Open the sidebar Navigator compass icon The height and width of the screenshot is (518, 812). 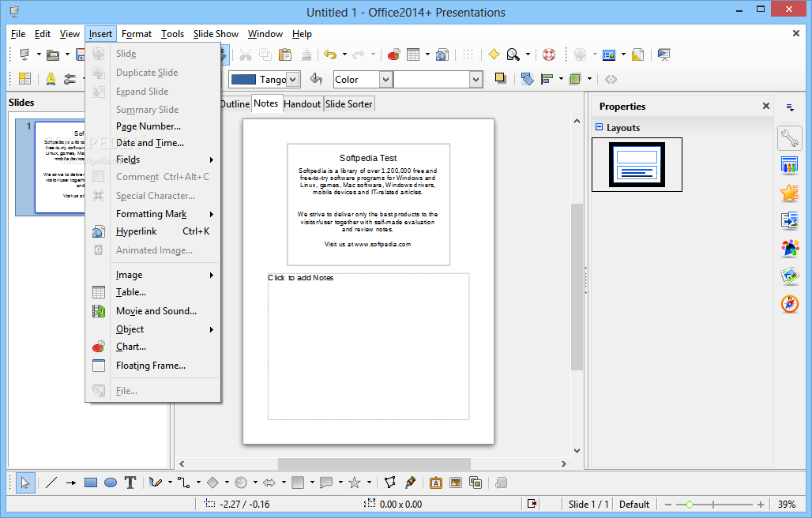790,304
